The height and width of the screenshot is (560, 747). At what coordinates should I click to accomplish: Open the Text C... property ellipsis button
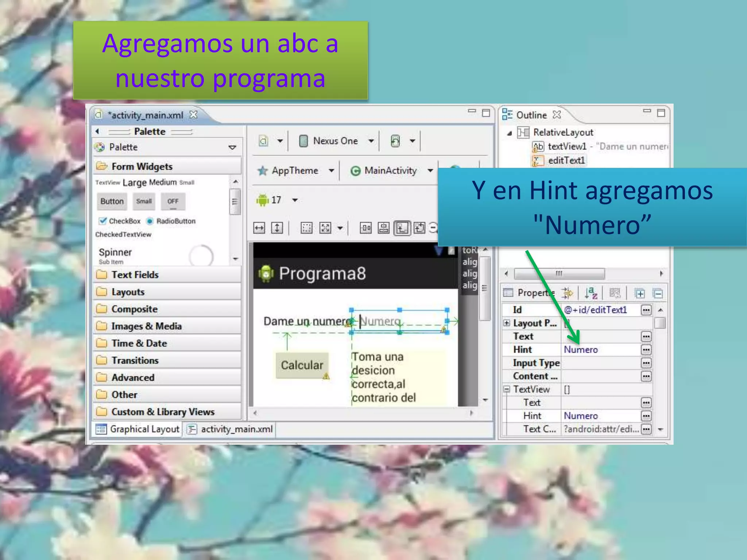coord(646,429)
